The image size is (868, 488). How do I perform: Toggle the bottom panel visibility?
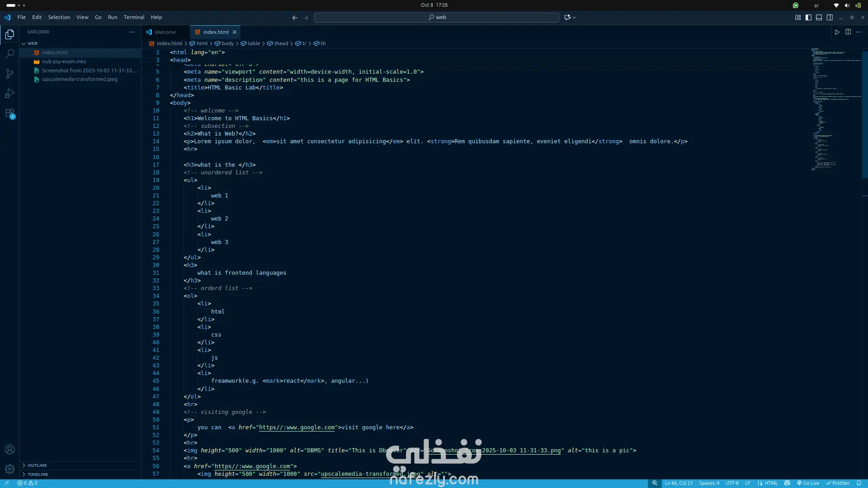pyautogui.click(x=819, y=17)
